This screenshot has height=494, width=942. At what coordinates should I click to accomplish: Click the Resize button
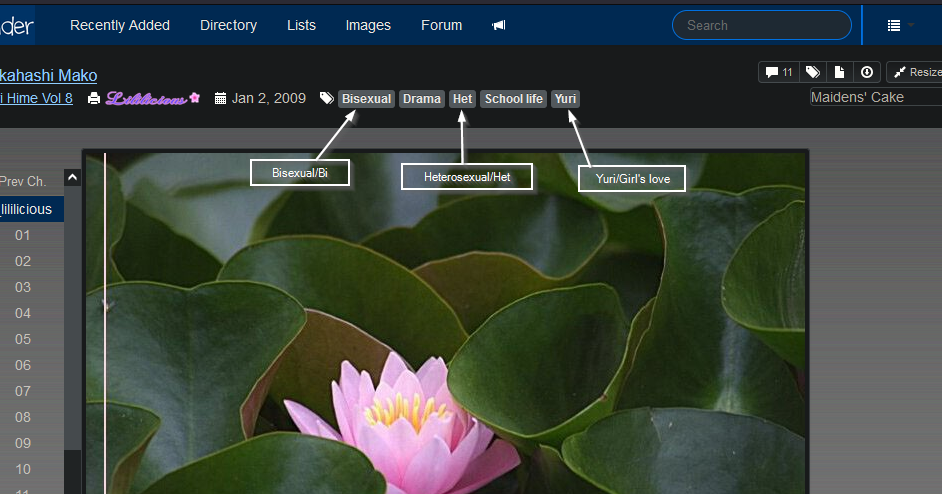[914, 72]
